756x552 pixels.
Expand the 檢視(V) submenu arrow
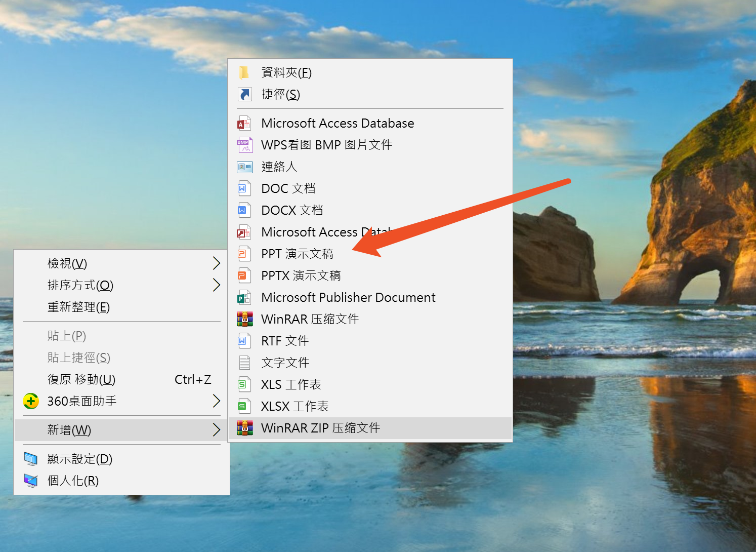click(216, 263)
